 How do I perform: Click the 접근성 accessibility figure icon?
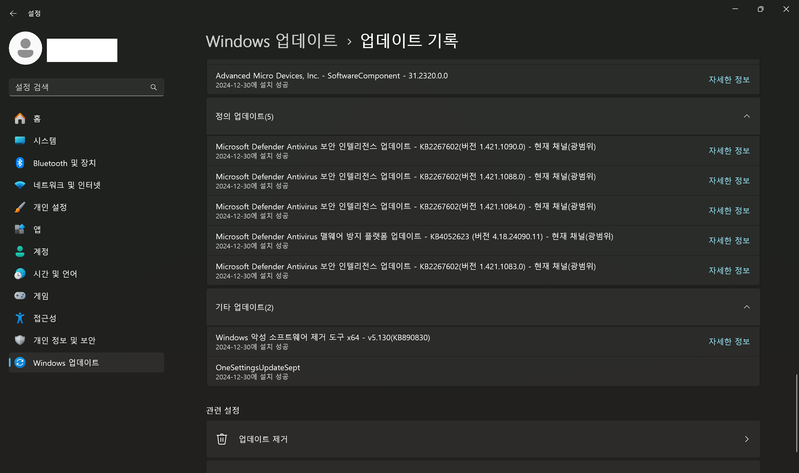pos(20,318)
